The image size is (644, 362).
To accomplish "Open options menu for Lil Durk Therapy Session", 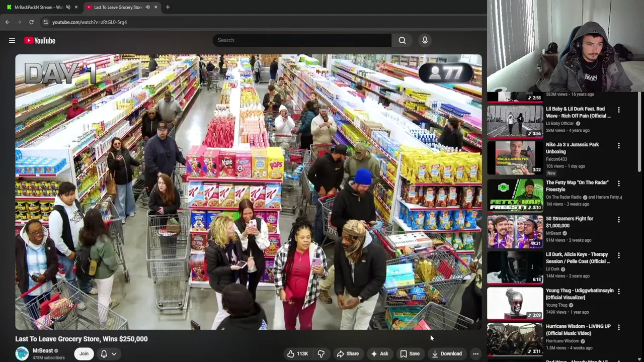I will pyautogui.click(x=619, y=255).
